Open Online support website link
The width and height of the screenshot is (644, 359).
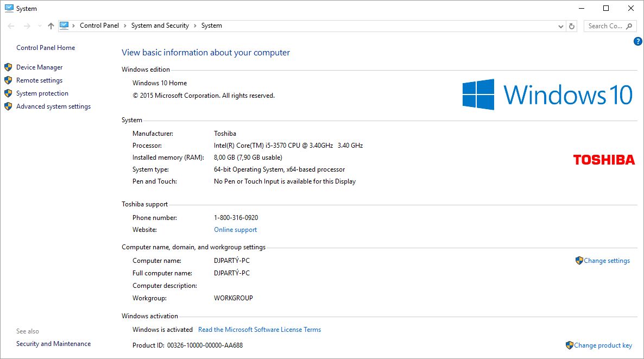(235, 230)
